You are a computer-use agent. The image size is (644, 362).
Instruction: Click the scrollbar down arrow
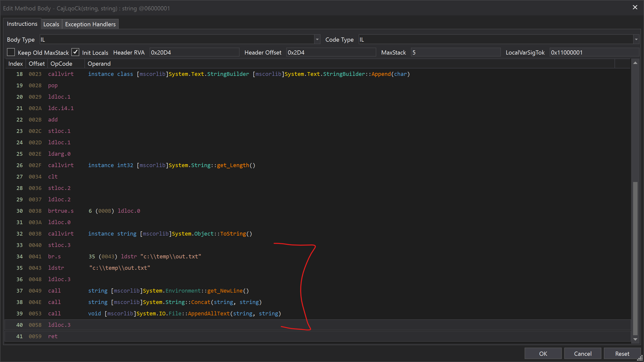635,339
